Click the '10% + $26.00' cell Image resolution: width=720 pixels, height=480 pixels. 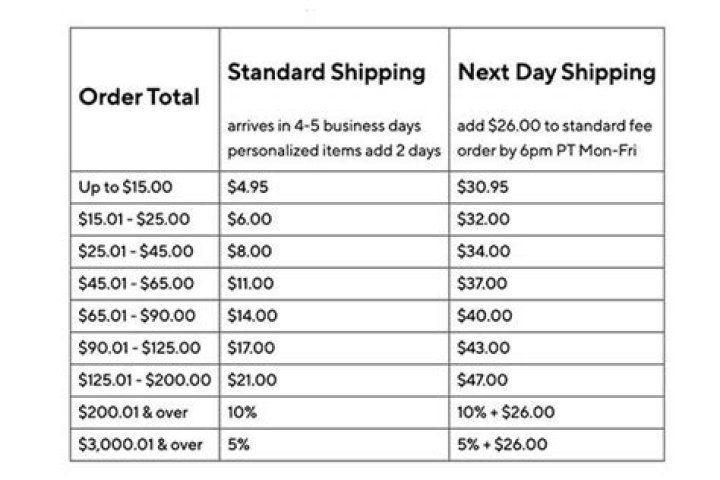tap(505, 412)
